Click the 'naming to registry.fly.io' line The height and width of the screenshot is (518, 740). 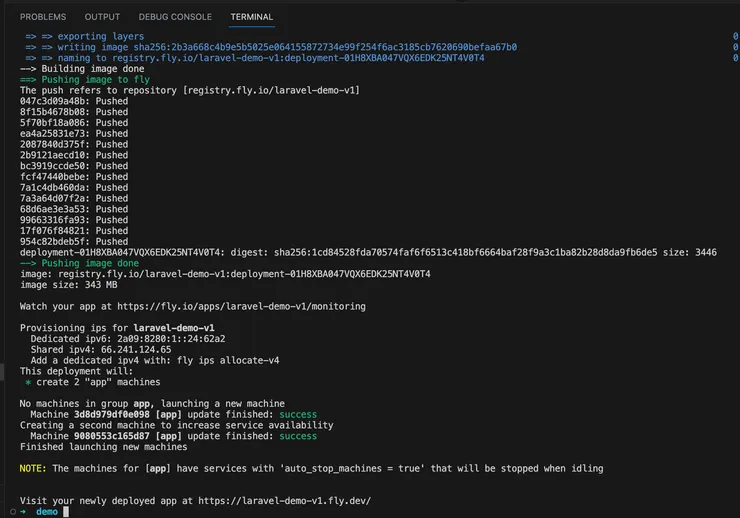[255, 58]
